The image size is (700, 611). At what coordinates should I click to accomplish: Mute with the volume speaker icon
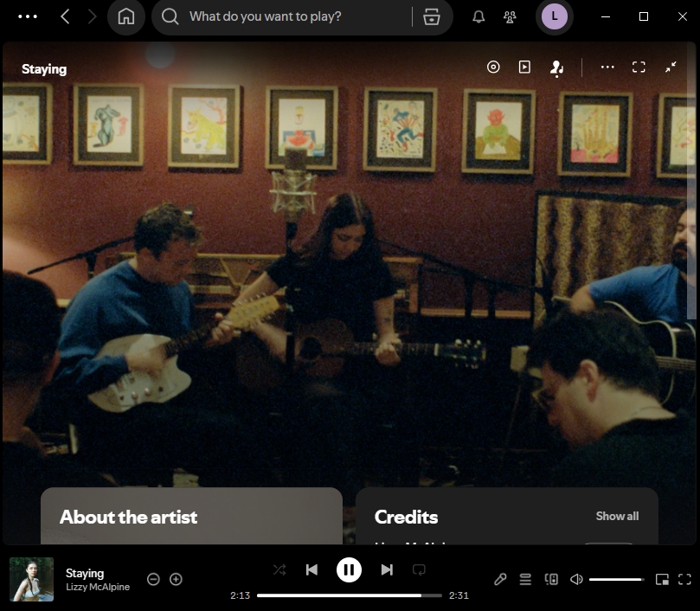click(576, 579)
